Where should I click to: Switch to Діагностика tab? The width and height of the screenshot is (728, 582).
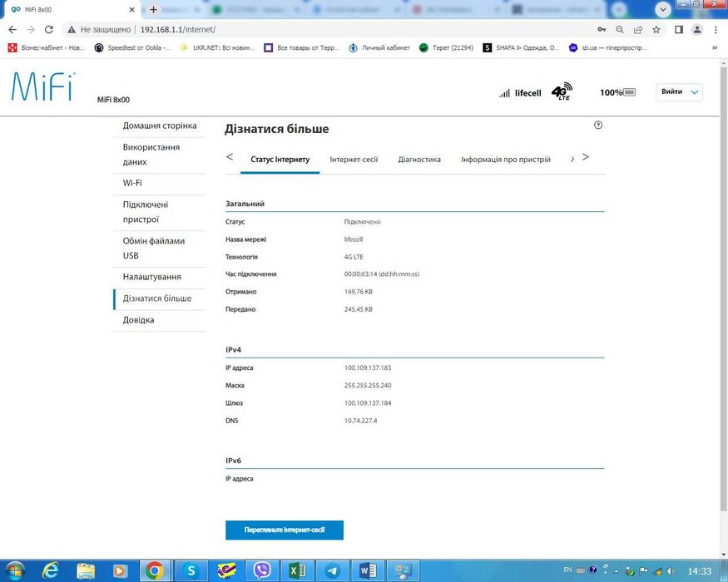(x=419, y=159)
